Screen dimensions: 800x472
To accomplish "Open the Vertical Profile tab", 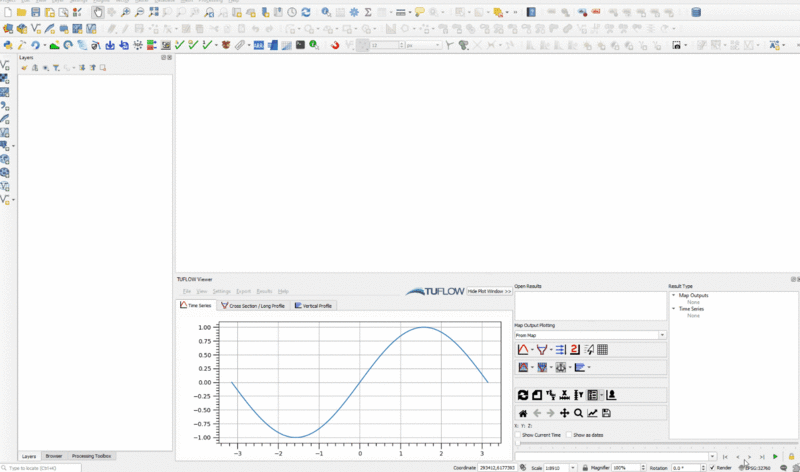I will click(x=314, y=305).
